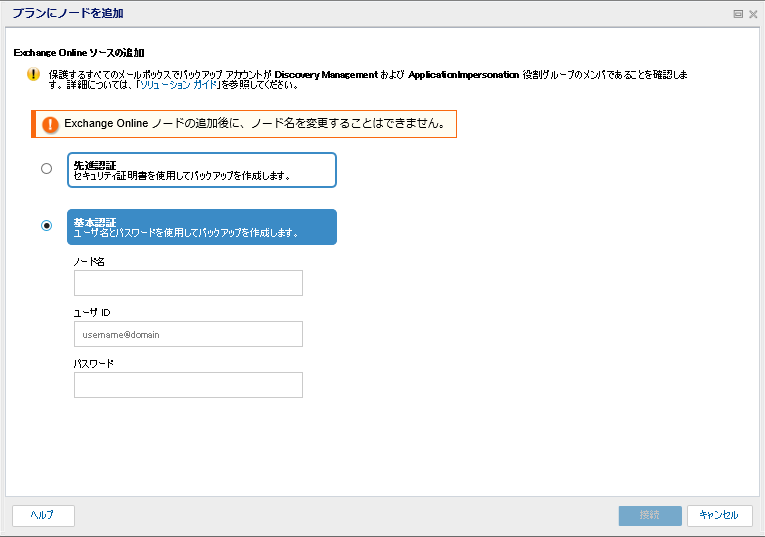Click the Exchange Online ソースの追加 heading

79,53
